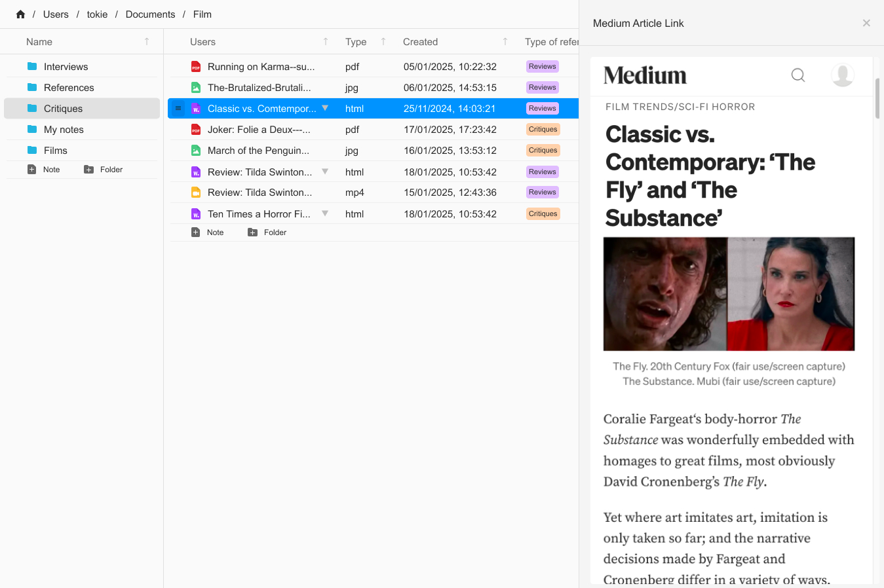Click image icon of The-Brutalized file
This screenshot has height=588, width=884.
click(196, 88)
